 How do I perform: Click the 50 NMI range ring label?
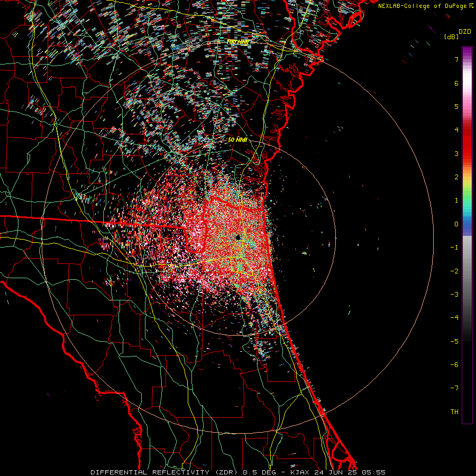(x=237, y=140)
